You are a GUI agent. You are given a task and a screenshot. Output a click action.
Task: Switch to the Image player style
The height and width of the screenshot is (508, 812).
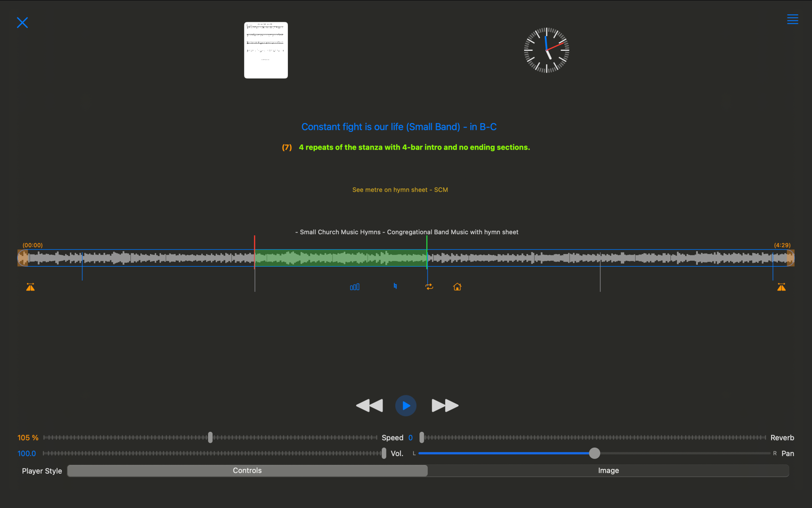(608, 471)
